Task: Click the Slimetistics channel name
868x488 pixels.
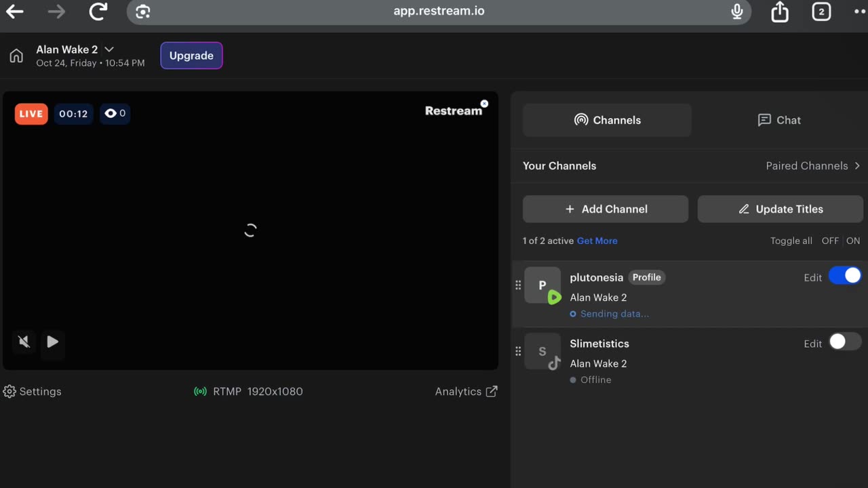Action: click(x=599, y=344)
